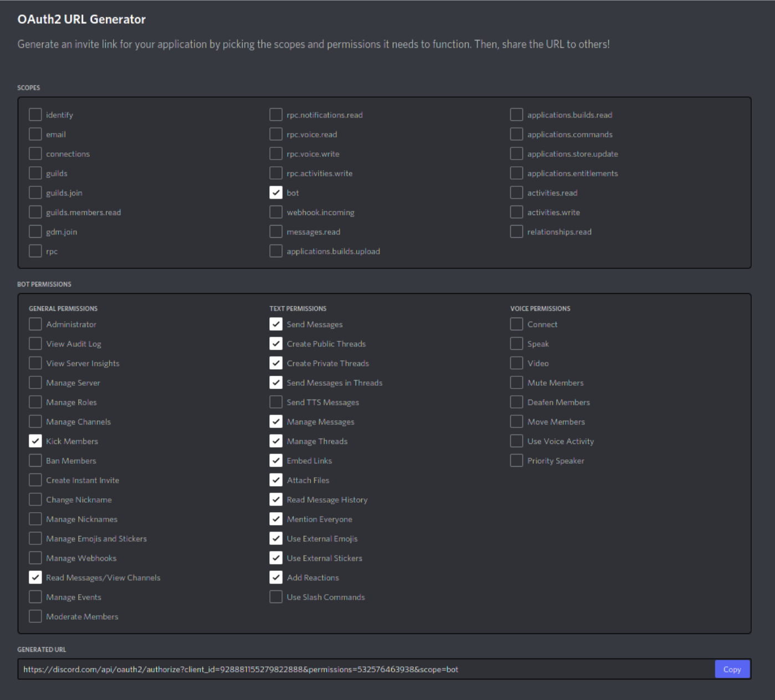
Task: Enable guilds.join scope
Action: click(x=35, y=192)
